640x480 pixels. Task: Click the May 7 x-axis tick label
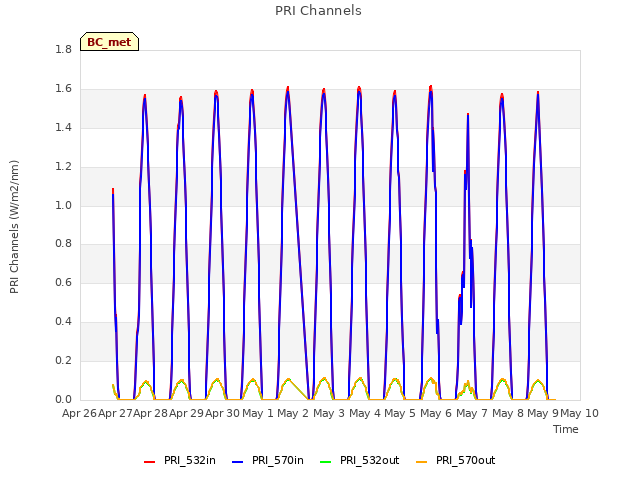pos(472,413)
